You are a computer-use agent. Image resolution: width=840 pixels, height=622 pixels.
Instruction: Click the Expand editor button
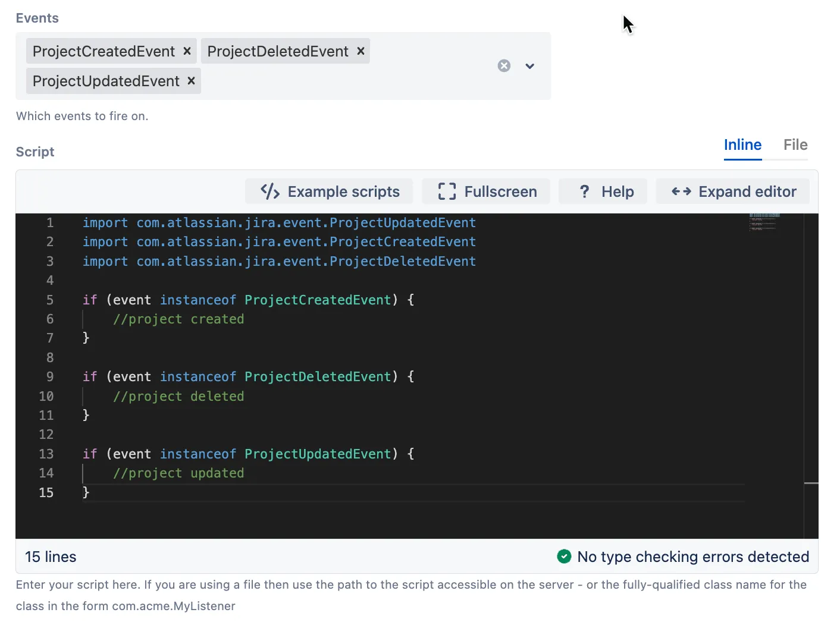pos(733,191)
